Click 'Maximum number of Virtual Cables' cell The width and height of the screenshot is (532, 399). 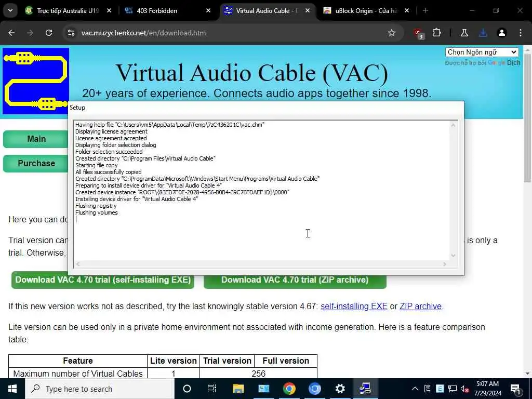(78, 373)
